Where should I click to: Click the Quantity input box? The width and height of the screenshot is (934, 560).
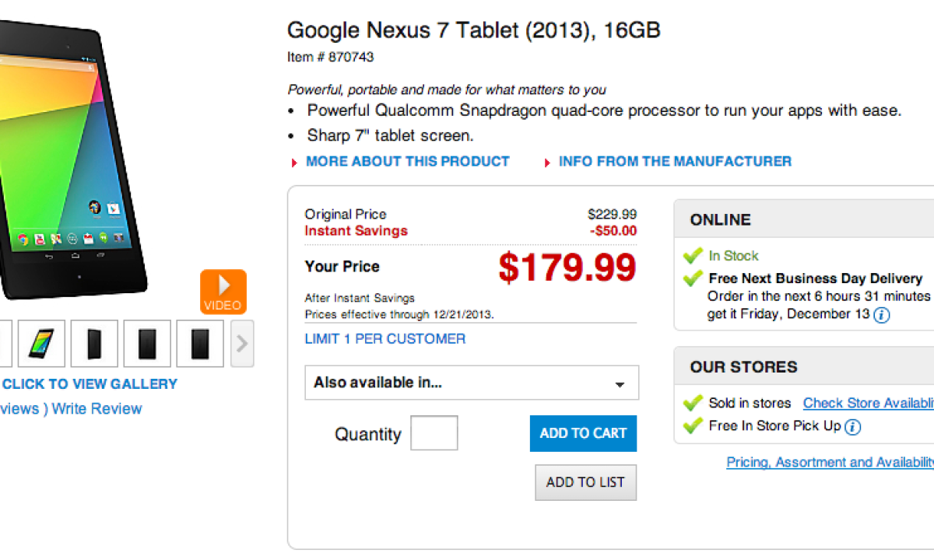click(x=434, y=433)
